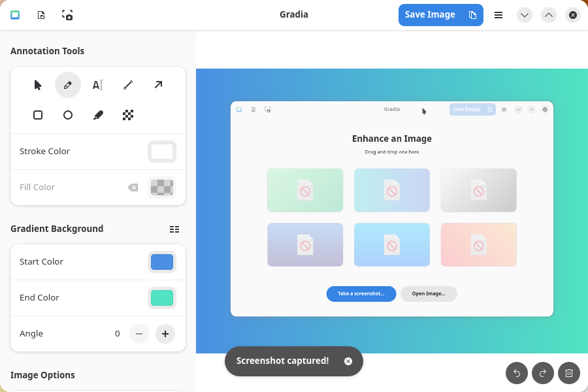Viewport: 588px width, 392px height.
Task: Click the Gradia app logo icon
Action: 15,15
